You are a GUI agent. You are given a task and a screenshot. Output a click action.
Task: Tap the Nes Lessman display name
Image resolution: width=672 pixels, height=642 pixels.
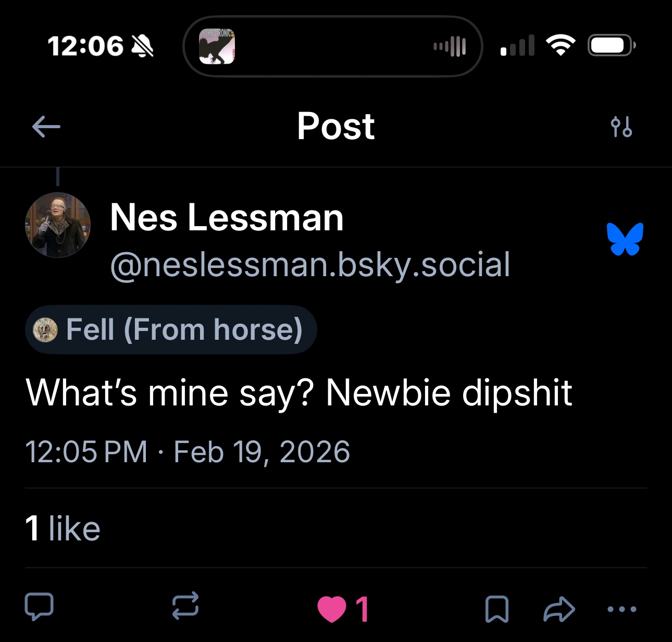pyautogui.click(x=227, y=217)
